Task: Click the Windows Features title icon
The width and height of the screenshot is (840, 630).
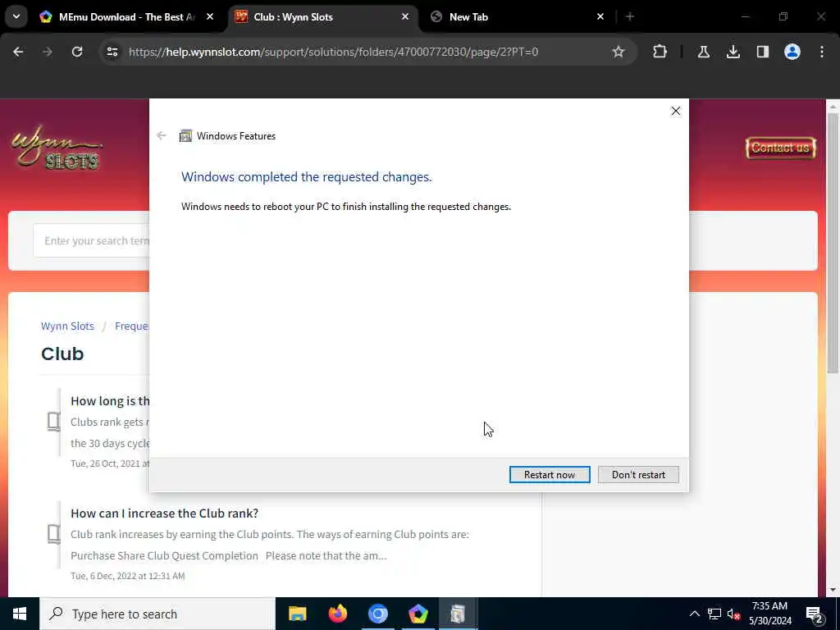Action: [x=185, y=135]
